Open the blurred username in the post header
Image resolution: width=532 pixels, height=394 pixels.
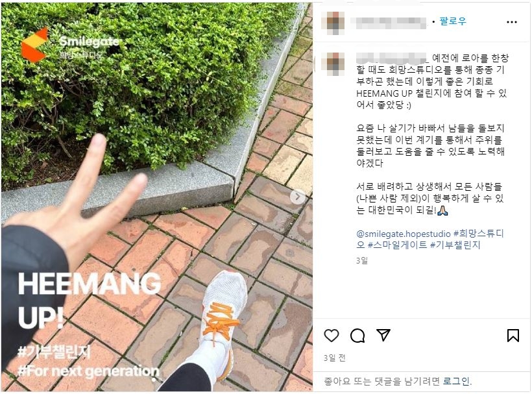click(x=388, y=23)
